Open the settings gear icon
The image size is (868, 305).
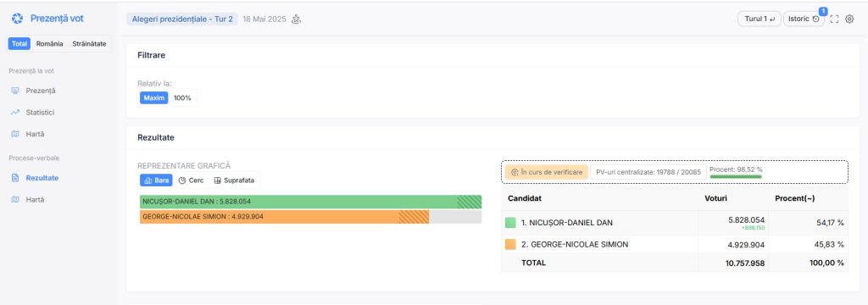(x=849, y=19)
